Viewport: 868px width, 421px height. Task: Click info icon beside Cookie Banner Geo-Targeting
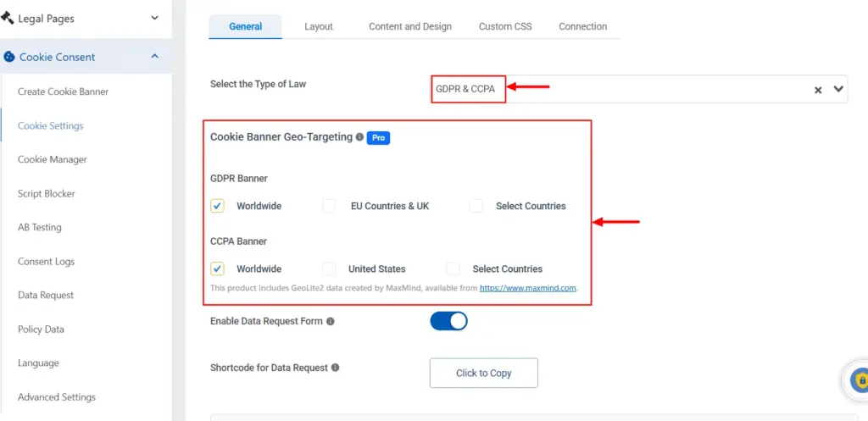(359, 136)
